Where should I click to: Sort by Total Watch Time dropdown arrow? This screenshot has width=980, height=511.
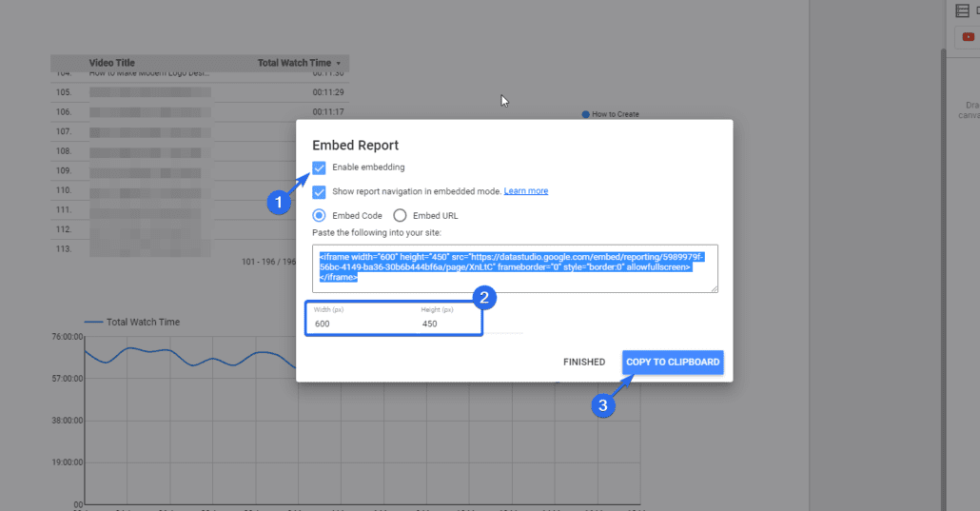click(x=338, y=63)
